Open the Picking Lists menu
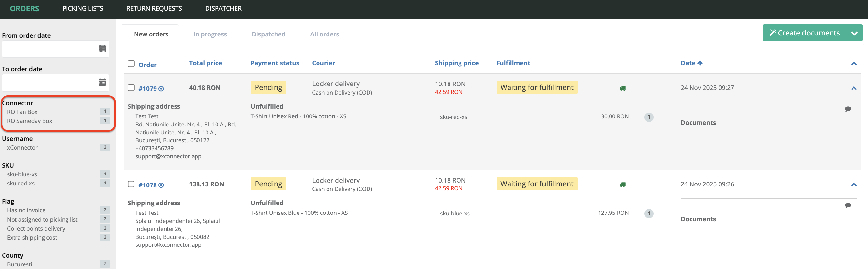The height and width of the screenshot is (269, 868). [x=83, y=8]
